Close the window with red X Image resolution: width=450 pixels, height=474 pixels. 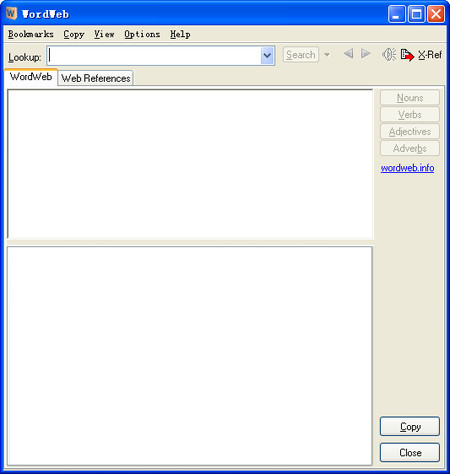tap(436, 14)
